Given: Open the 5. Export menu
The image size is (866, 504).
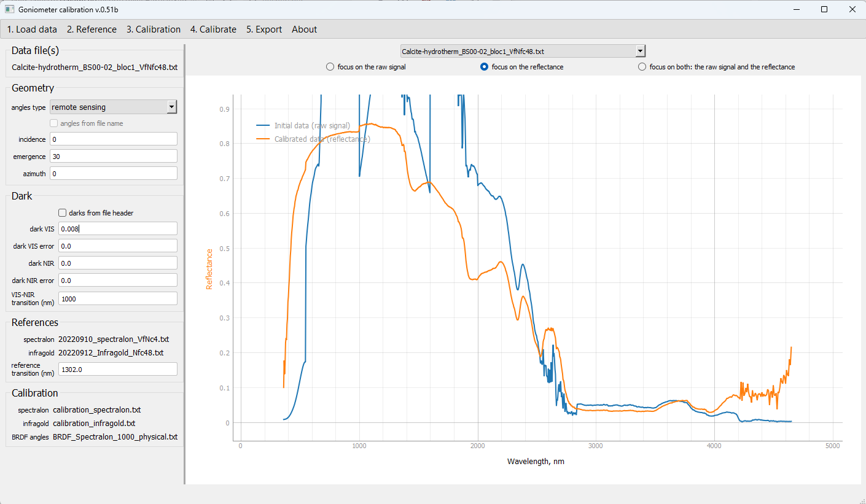Looking at the screenshot, I should coord(264,29).
